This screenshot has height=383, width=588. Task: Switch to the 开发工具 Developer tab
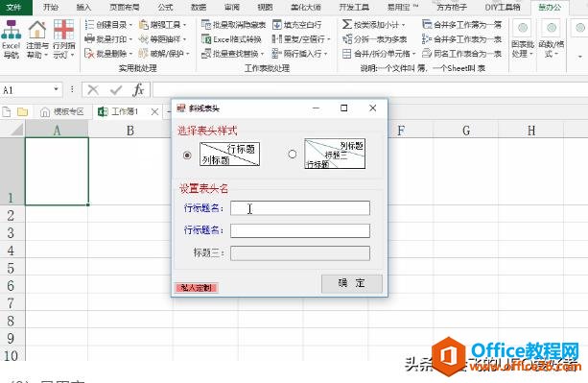click(x=354, y=7)
